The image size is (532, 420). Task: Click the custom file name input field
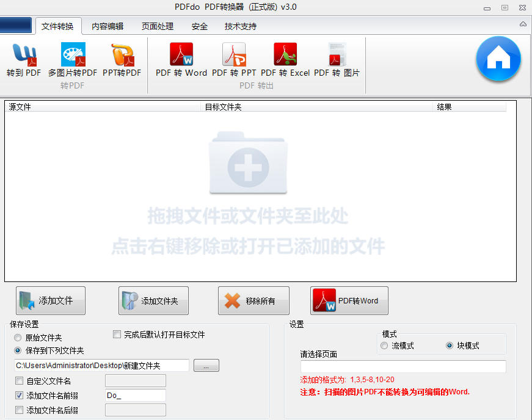click(136, 381)
